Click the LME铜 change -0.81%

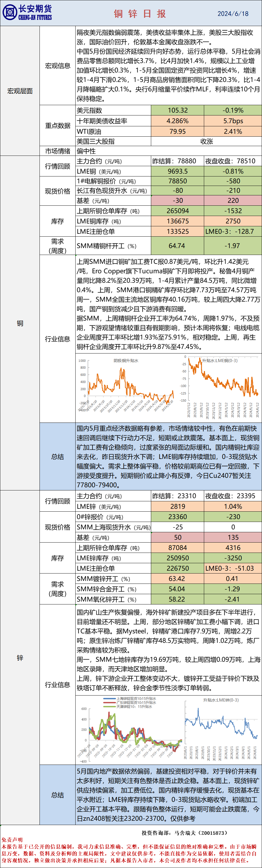click(233, 171)
